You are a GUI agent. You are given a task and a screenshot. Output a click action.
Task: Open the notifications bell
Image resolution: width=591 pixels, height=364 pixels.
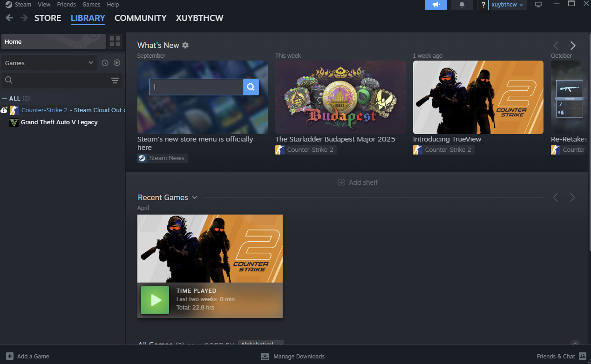tap(462, 5)
